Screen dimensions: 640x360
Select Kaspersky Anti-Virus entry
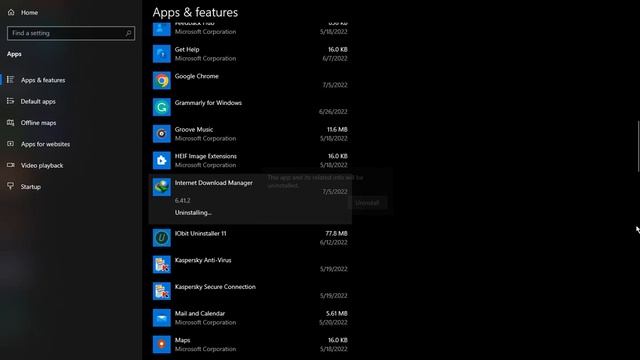pyautogui.click(x=250, y=264)
